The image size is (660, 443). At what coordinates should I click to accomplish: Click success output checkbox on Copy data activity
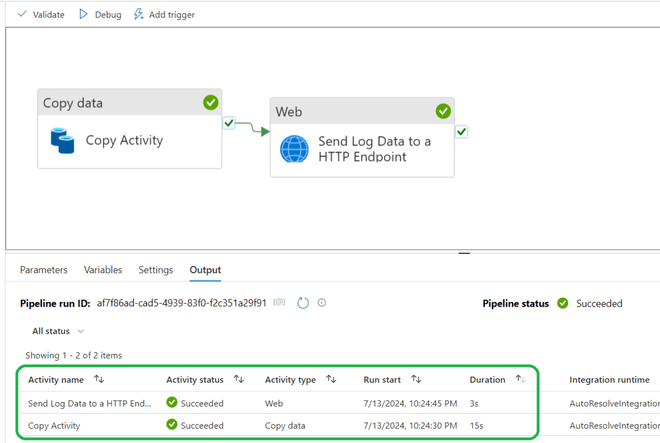(x=230, y=123)
